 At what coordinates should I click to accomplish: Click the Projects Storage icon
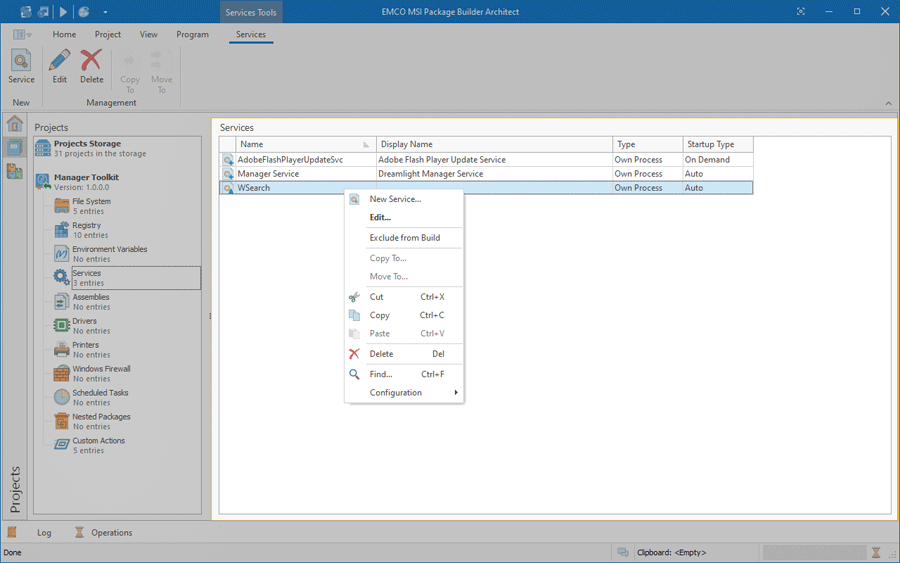pyautogui.click(x=42, y=148)
